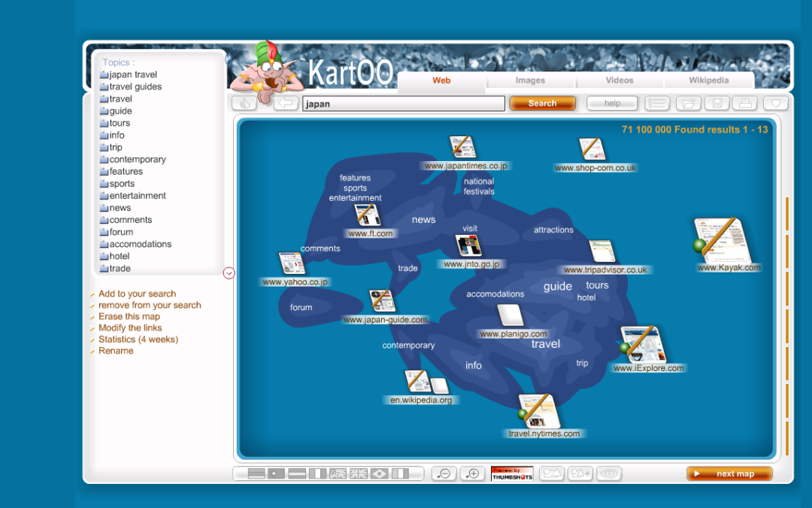Viewport: 812px width, 508px height.
Task: Click the thumbs-up icon beside the search box
Action: click(x=244, y=103)
